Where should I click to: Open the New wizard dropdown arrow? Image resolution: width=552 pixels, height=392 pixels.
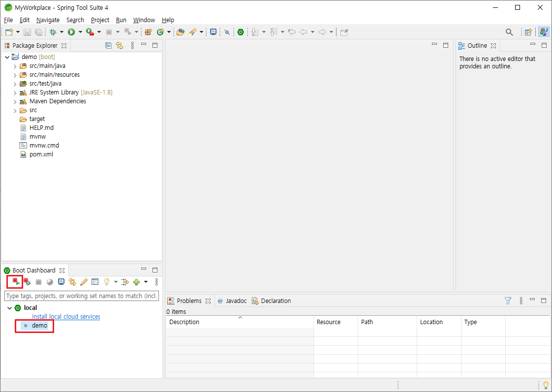[18, 32]
